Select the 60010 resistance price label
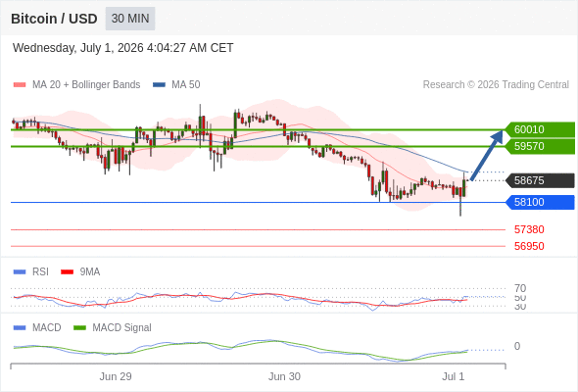This screenshot has height=392, width=578. tap(541, 129)
